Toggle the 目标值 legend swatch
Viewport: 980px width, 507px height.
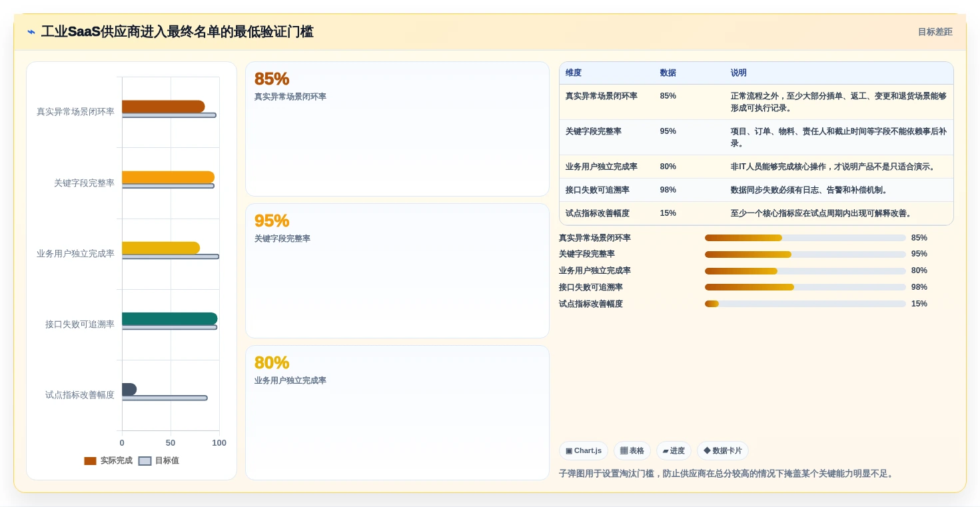pos(145,461)
